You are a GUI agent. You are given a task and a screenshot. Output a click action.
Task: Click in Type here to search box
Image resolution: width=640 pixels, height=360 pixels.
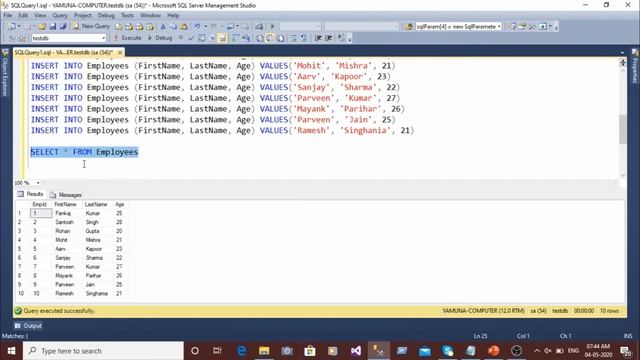(x=103, y=351)
